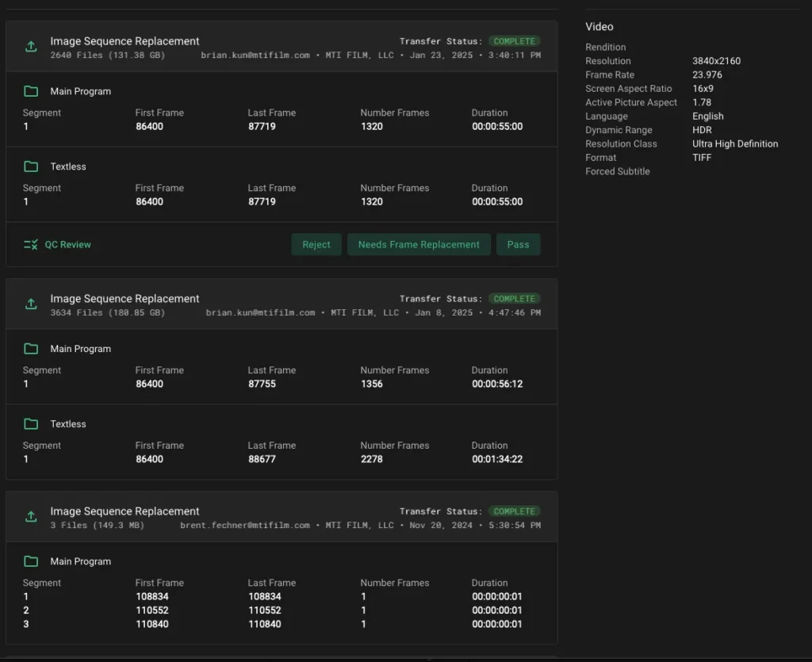
Task: Click the upload icon on the 3 Files card
Action: 31,517
